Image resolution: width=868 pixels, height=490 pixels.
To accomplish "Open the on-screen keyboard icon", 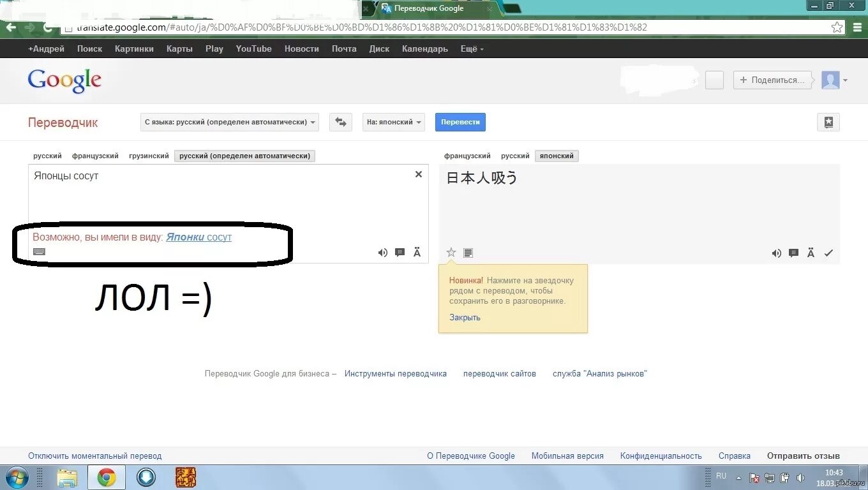I will [x=39, y=251].
